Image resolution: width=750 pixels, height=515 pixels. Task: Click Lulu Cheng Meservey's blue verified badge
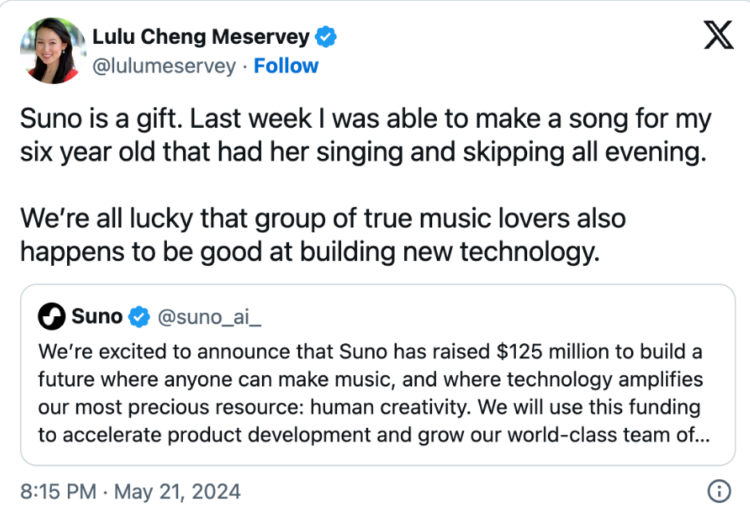tap(326, 38)
